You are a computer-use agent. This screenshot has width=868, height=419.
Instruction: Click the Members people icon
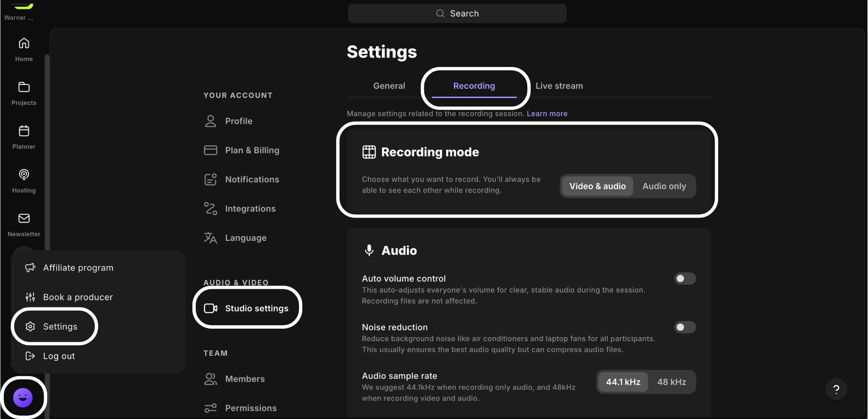210,379
